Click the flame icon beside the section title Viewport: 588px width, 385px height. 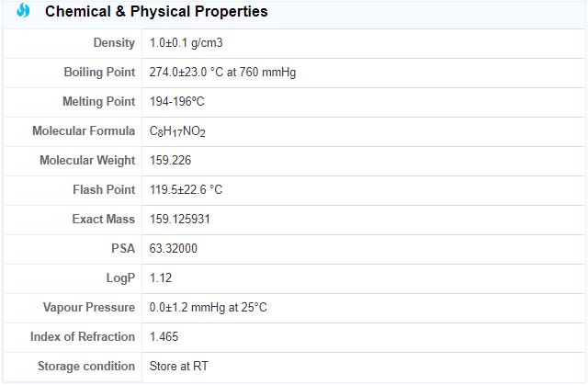pos(24,12)
